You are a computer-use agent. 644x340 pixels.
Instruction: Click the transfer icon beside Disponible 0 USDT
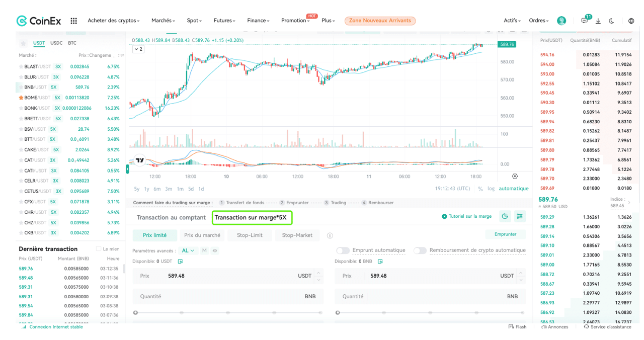[180, 262]
